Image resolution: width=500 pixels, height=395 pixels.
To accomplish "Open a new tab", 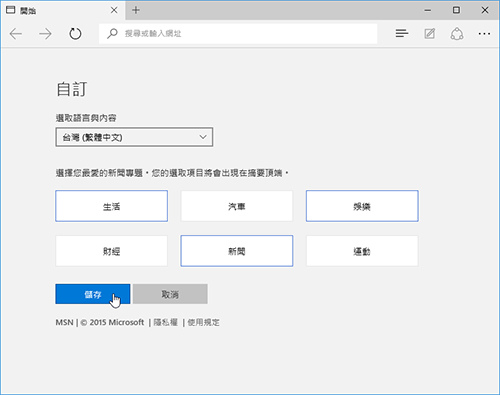I will [136, 10].
